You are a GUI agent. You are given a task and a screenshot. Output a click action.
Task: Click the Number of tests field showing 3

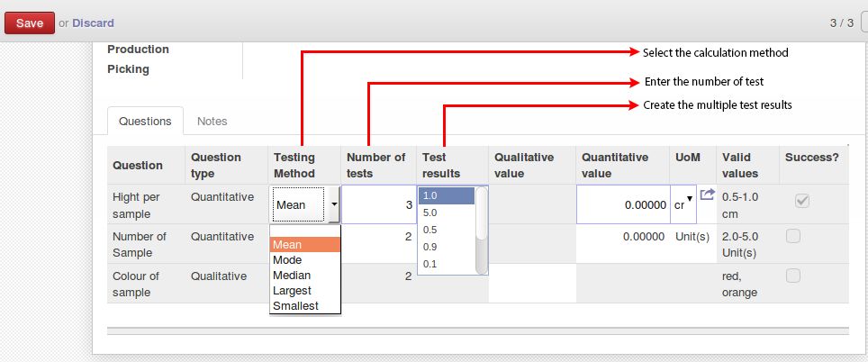coord(379,204)
